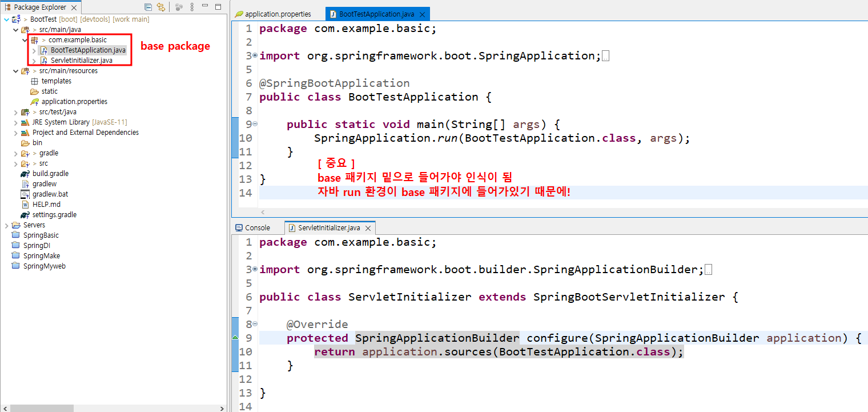Click gradlew.bat file icon
Viewport: 868px width, 412px height.
pyautogui.click(x=25, y=194)
